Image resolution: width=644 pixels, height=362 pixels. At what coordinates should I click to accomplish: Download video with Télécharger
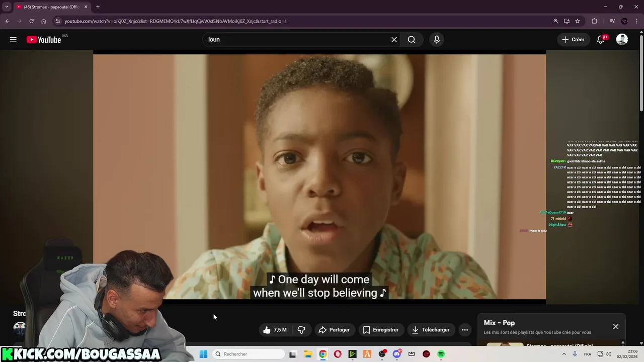point(431,330)
